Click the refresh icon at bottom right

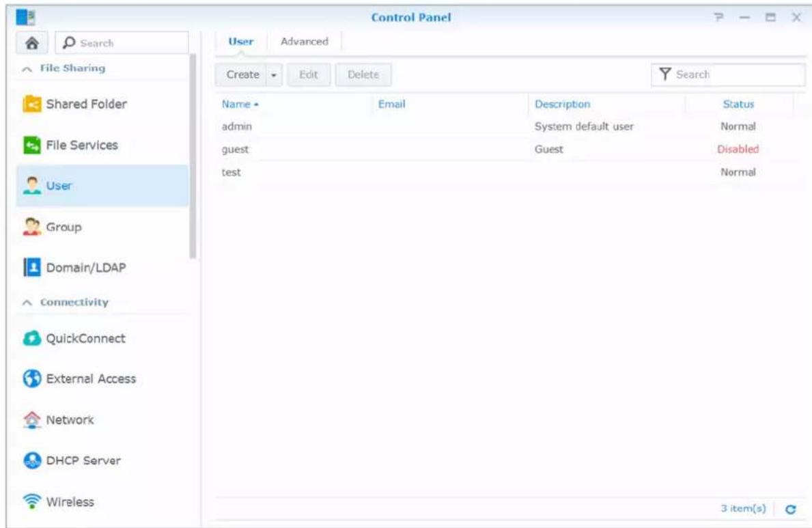[790, 510]
